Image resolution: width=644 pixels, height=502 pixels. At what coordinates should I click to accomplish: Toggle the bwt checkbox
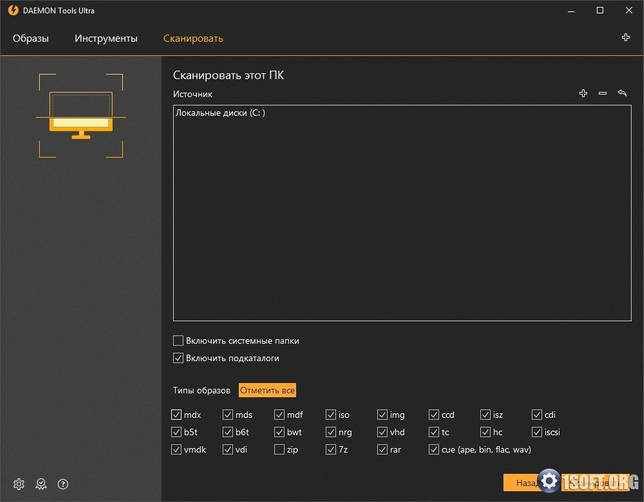click(279, 432)
